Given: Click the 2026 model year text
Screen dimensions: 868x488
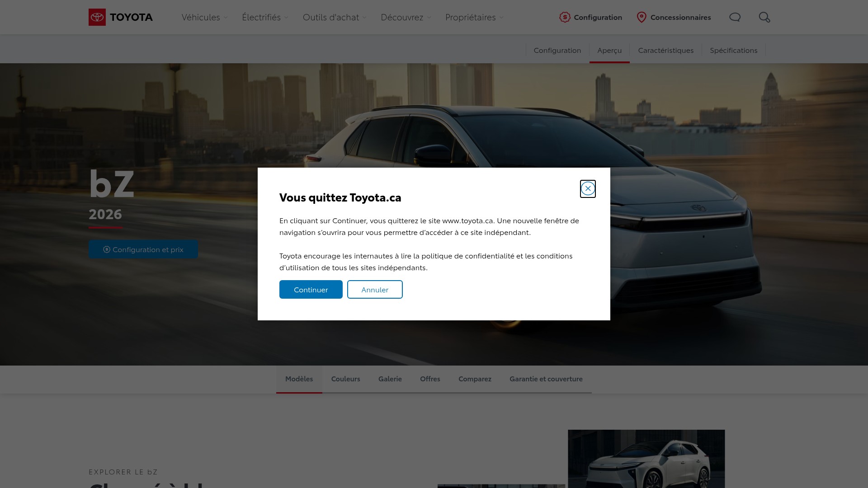Looking at the screenshot, I should (105, 214).
